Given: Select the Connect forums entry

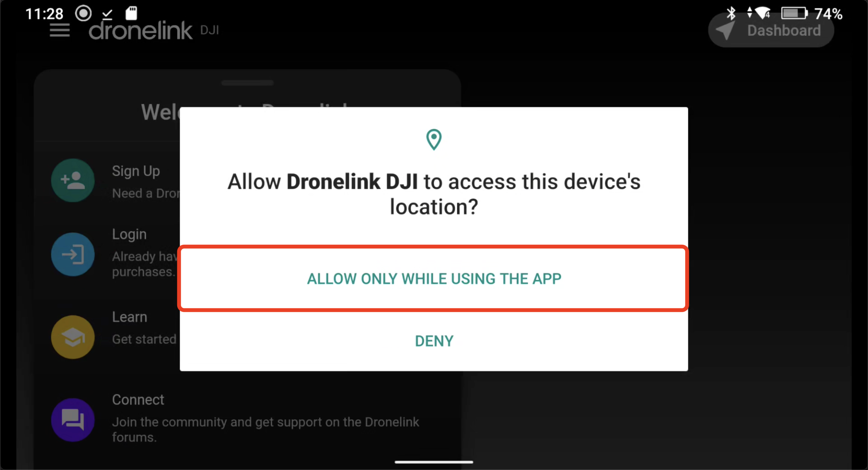Looking at the screenshot, I should point(247,420).
